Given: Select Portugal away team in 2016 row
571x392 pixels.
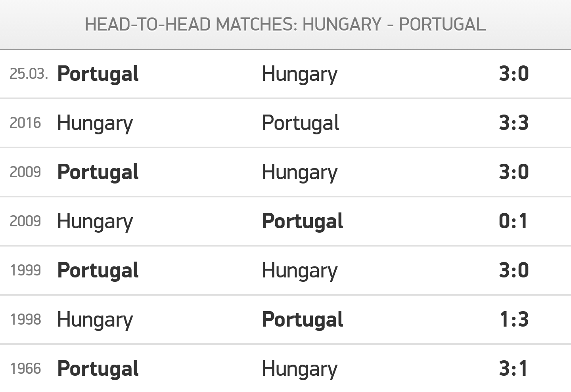Looking at the screenshot, I should click(x=300, y=123).
